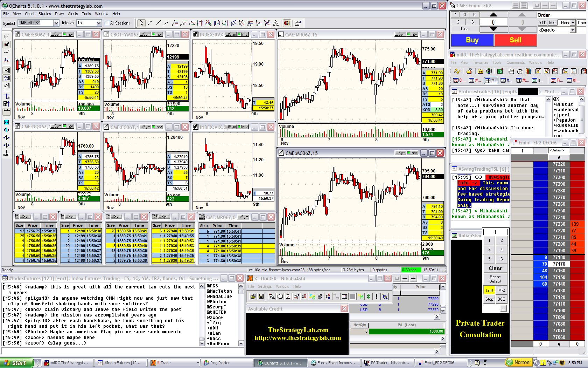Open the Symbol dropdown arrow
Viewport: 588px width, 368px height.
[x=56, y=23]
